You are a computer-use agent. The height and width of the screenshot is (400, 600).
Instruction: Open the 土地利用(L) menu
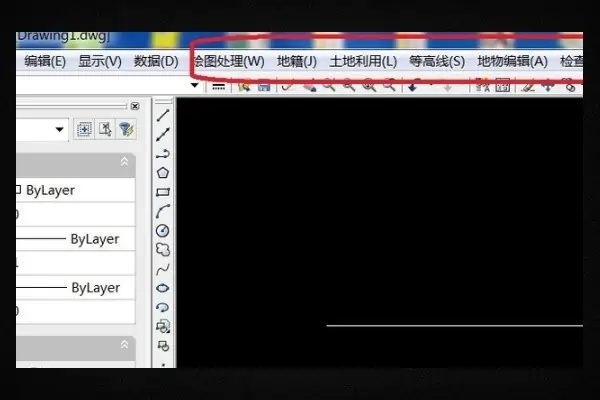(x=363, y=61)
